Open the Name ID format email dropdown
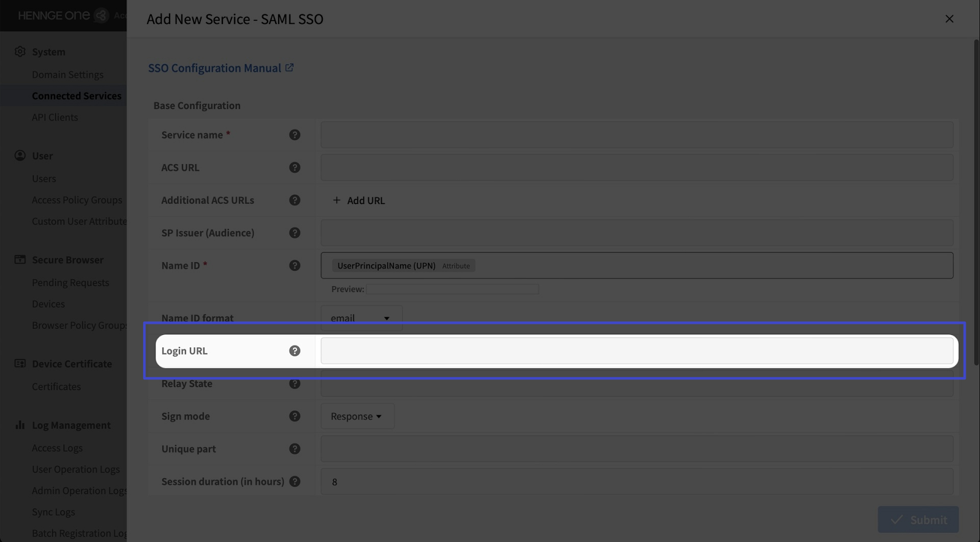The width and height of the screenshot is (980, 542). (x=361, y=318)
